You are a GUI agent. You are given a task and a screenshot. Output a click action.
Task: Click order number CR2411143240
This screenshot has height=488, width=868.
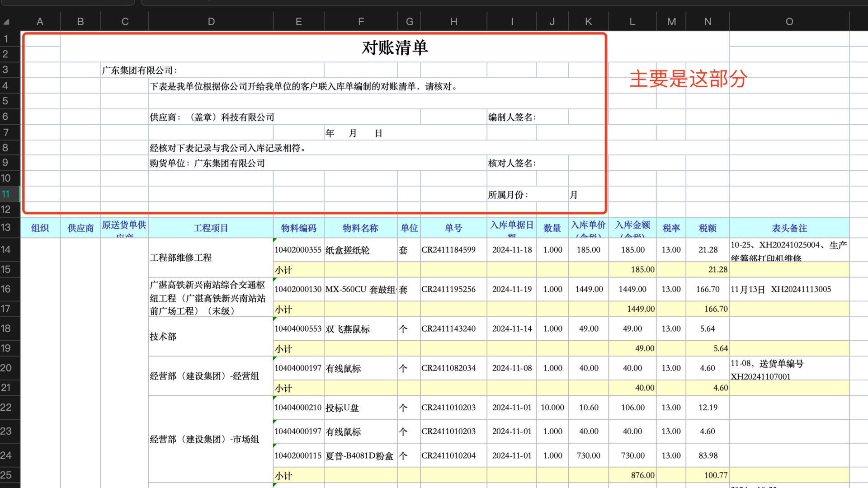[454, 328]
